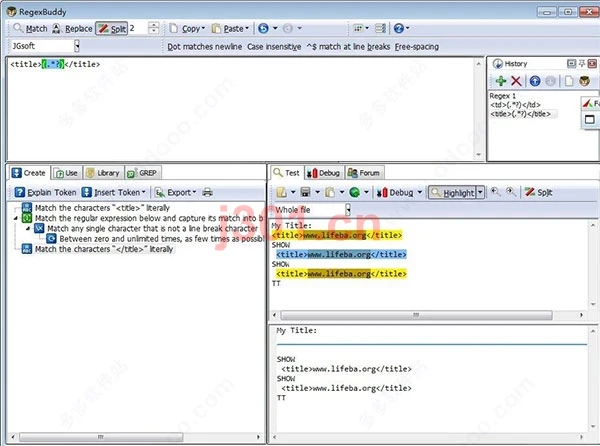Toggle ^$ match at line breaks
Screen dimensions: 600x446
[348, 47]
